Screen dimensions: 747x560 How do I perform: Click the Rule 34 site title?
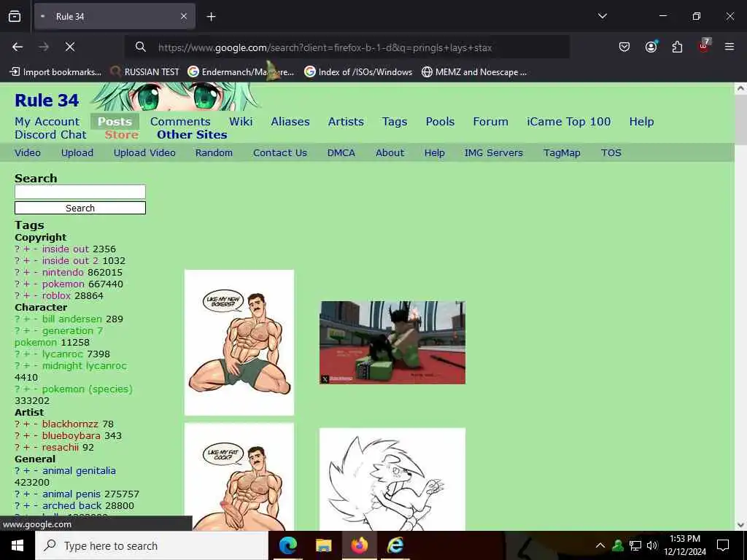pos(47,101)
